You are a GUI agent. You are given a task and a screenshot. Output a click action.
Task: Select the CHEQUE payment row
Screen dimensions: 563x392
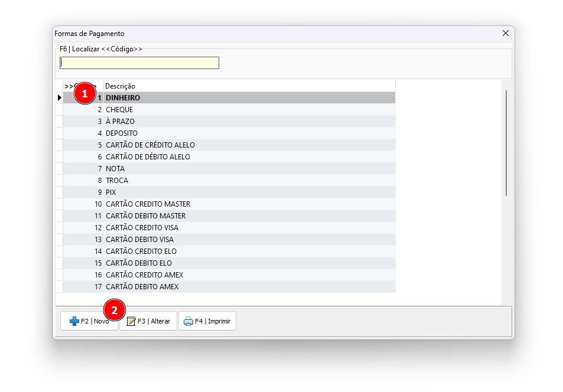tap(119, 110)
